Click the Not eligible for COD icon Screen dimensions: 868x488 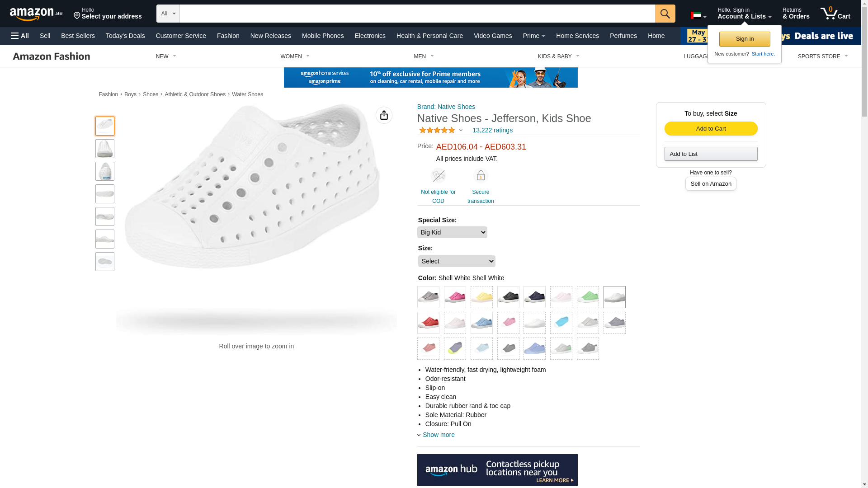click(438, 176)
